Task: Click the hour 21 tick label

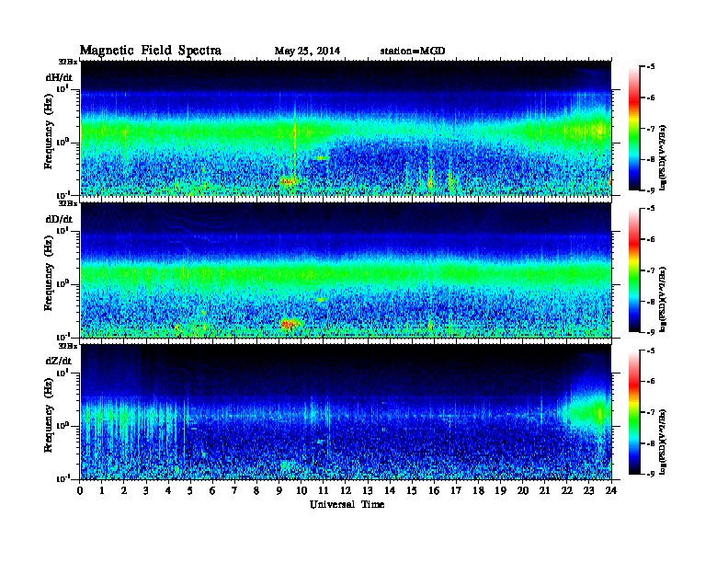Action: (544, 490)
